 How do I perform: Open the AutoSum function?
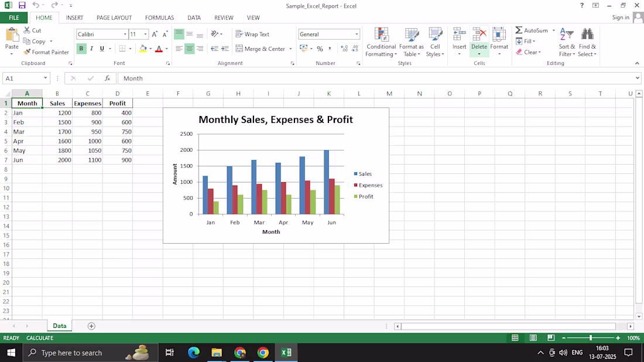pyautogui.click(x=533, y=30)
